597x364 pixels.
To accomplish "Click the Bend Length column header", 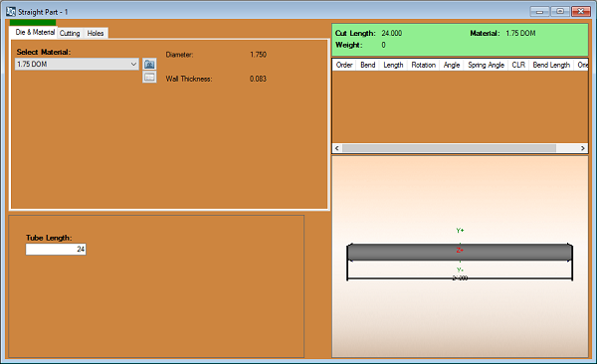I will point(551,65).
